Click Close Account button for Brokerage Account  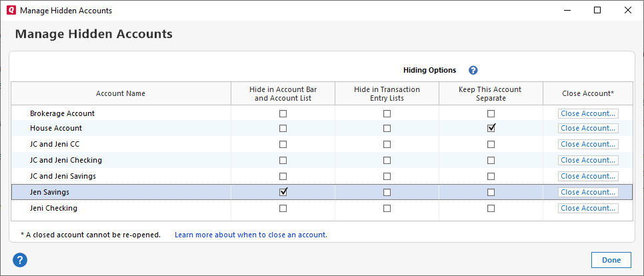coord(588,113)
